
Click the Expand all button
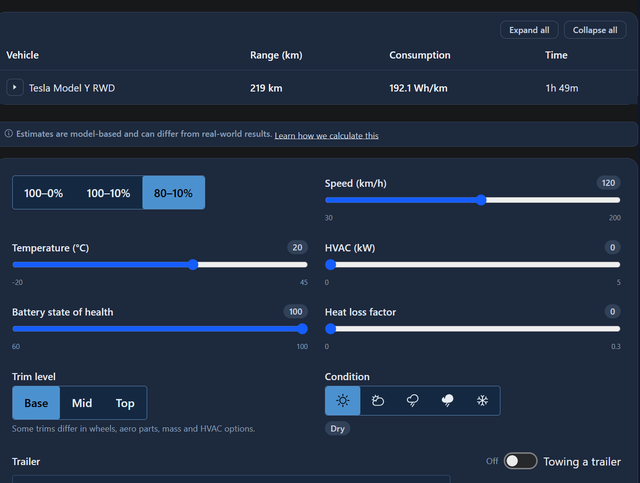(529, 30)
